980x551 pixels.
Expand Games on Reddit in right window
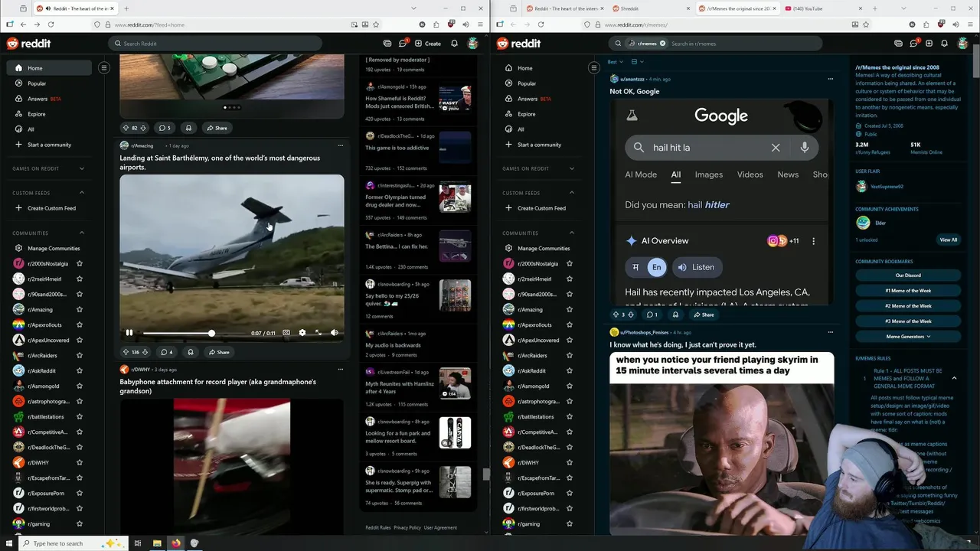pos(572,168)
